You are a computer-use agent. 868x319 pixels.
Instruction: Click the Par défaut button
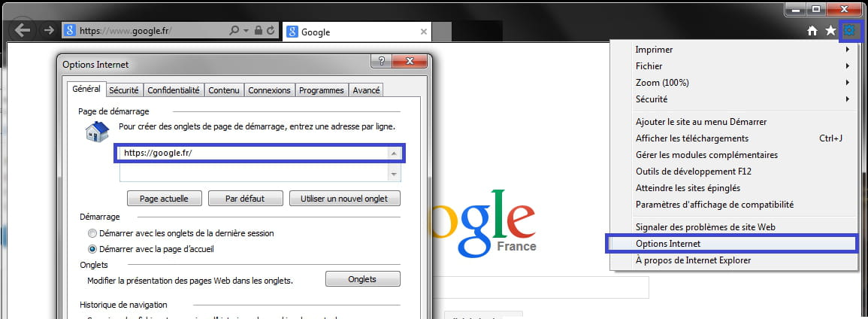pyautogui.click(x=245, y=199)
